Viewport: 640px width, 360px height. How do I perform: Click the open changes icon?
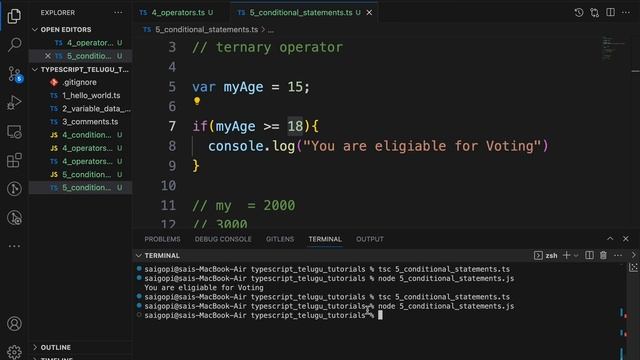click(x=595, y=13)
